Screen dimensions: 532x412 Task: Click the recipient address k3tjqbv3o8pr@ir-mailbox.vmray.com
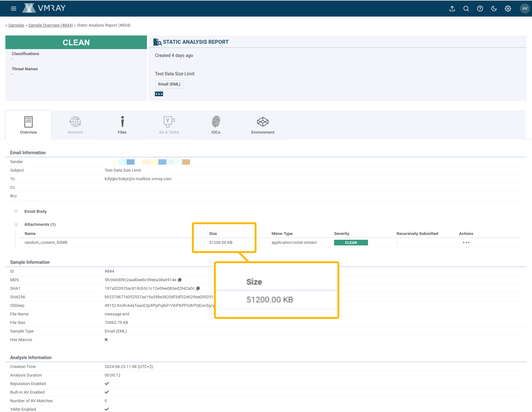[138, 179]
